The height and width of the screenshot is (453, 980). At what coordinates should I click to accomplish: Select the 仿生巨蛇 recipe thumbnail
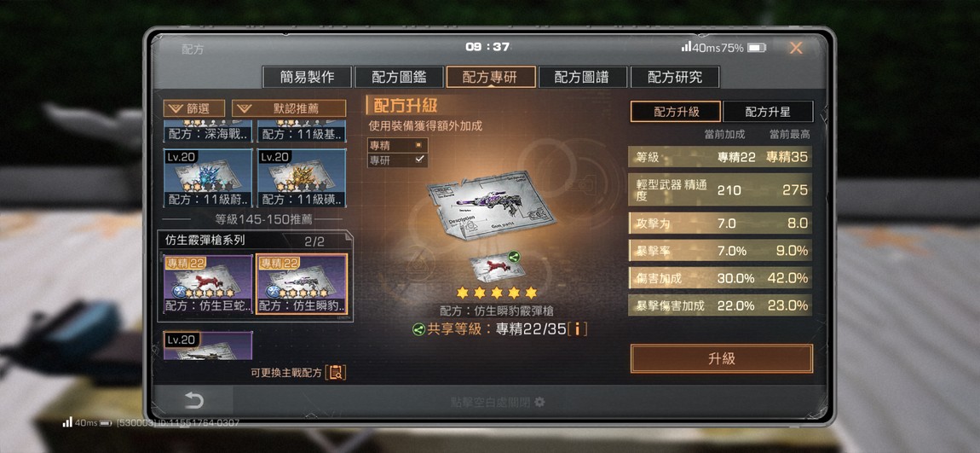[208, 283]
